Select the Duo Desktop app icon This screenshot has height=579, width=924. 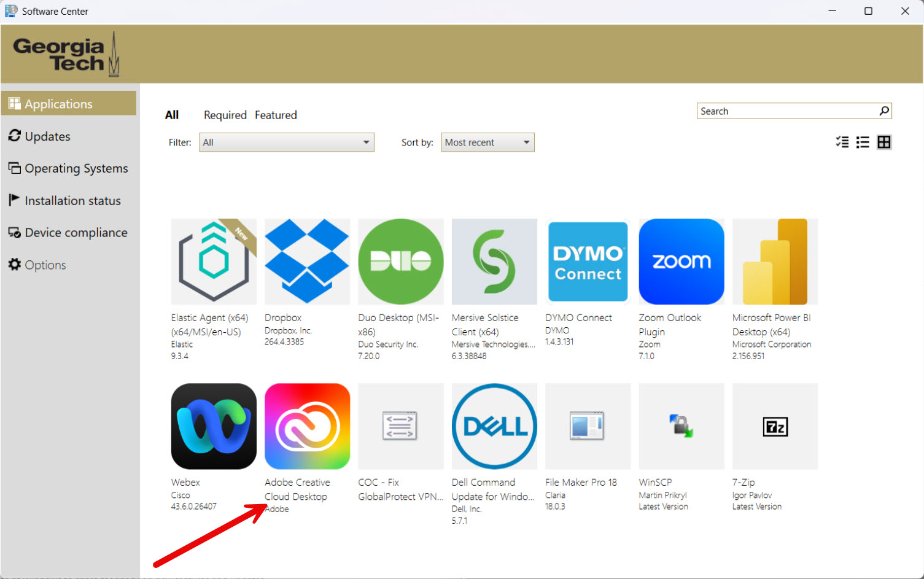(x=401, y=262)
